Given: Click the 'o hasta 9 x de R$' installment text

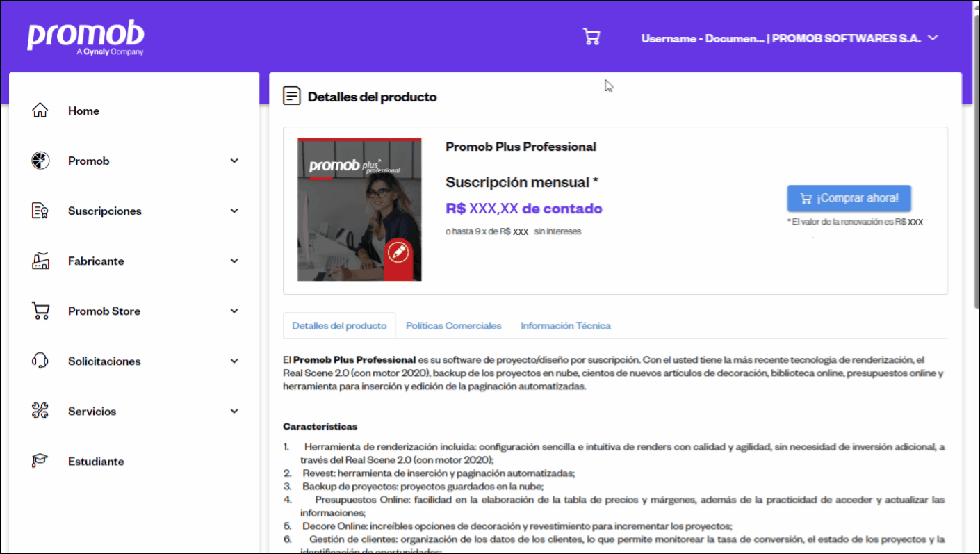Looking at the screenshot, I should (x=513, y=231).
